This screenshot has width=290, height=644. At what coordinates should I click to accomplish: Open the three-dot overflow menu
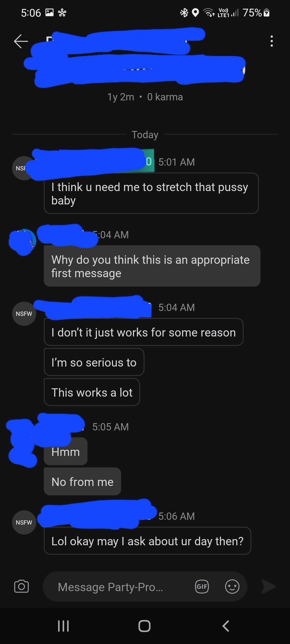(272, 41)
